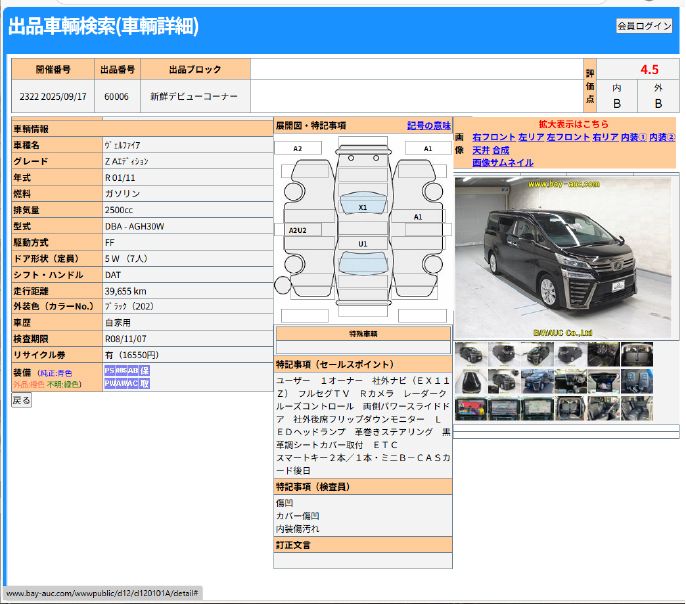Screen dimensions: 686x604
Task: Click the X1 windshield mark on diagram
Action: pyautogui.click(x=363, y=207)
